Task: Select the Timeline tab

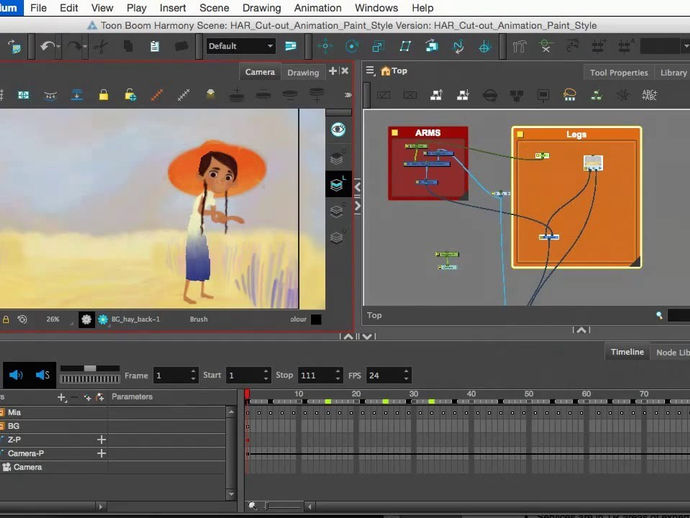Action: point(627,352)
